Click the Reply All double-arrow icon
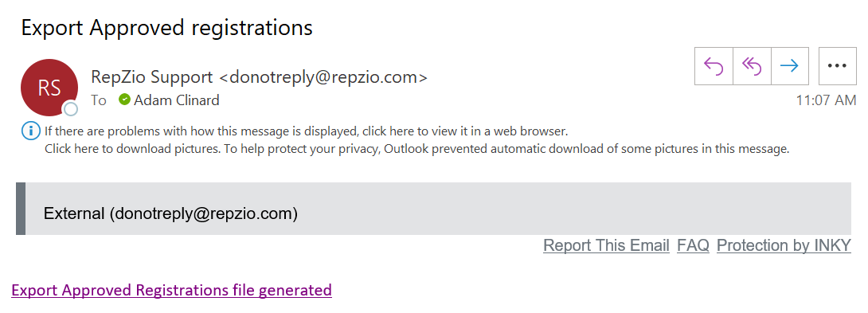868x313 pixels. (752, 66)
